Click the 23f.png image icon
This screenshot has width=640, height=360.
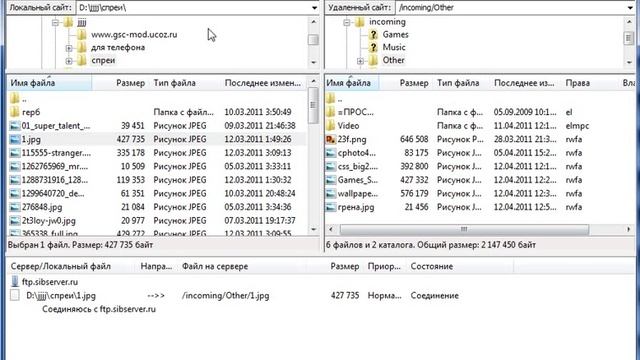[331, 139]
